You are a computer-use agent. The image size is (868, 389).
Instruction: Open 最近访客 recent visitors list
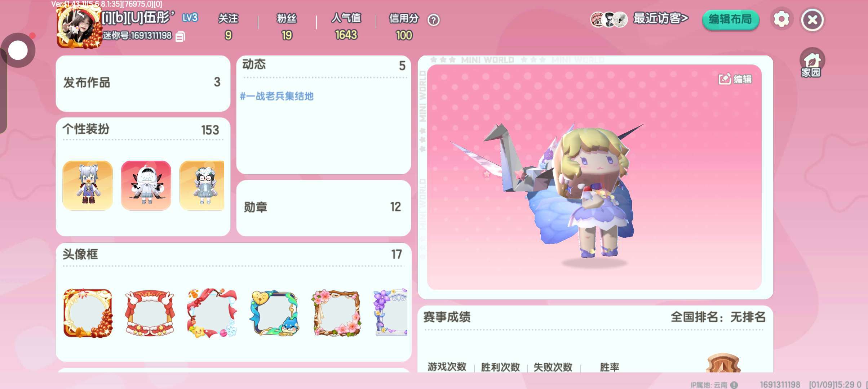click(639, 19)
